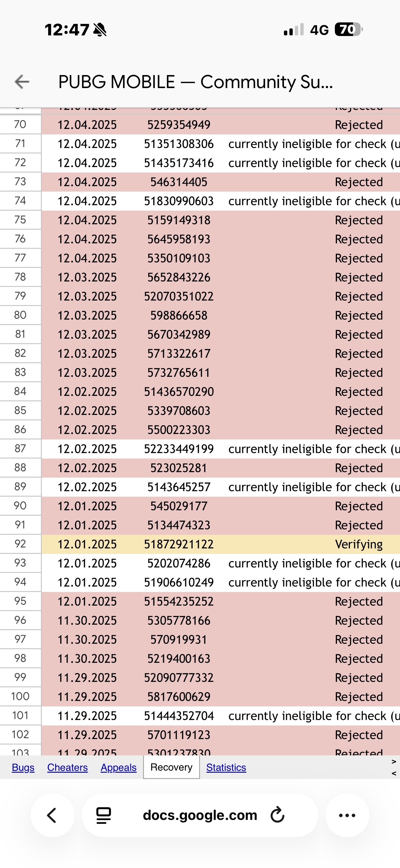Select the yellow Verifying status cell

pyautogui.click(x=358, y=544)
